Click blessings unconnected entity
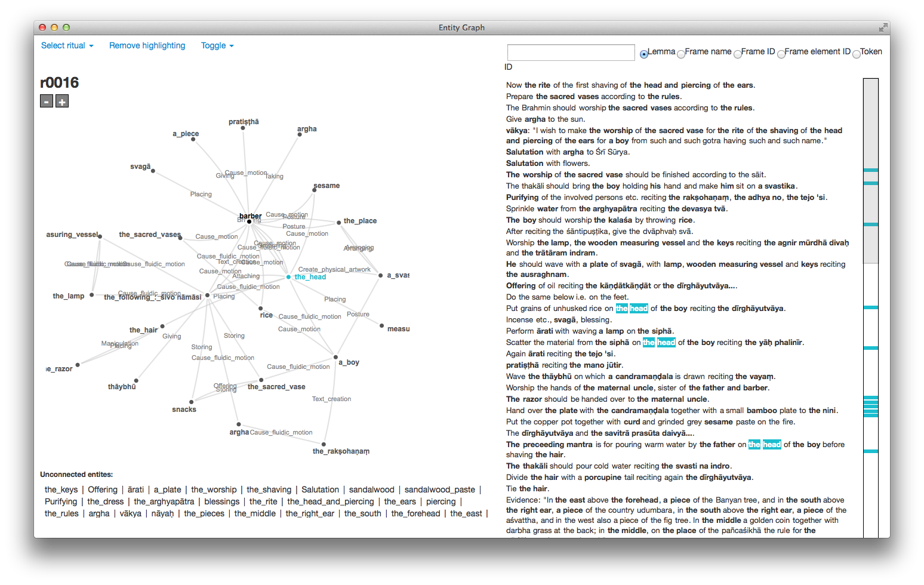This screenshot has width=924, height=585. click(222, 501)
